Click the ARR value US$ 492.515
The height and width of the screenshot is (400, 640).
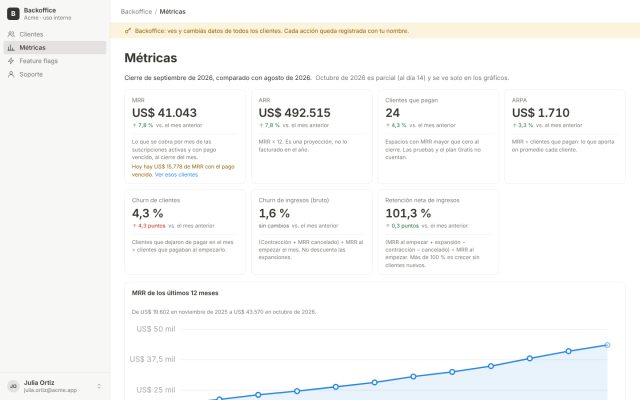coord(294,113)
